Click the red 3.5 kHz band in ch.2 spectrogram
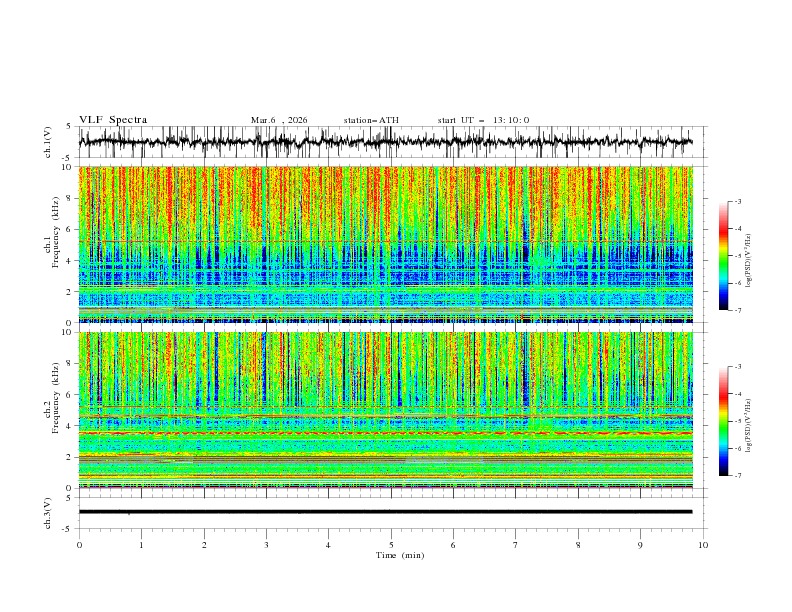This screenshot has height=612, width=792. click(385, 433)
